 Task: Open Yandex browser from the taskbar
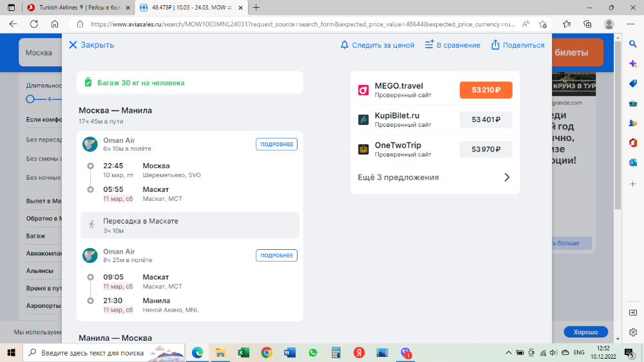(x=359, y=352)
